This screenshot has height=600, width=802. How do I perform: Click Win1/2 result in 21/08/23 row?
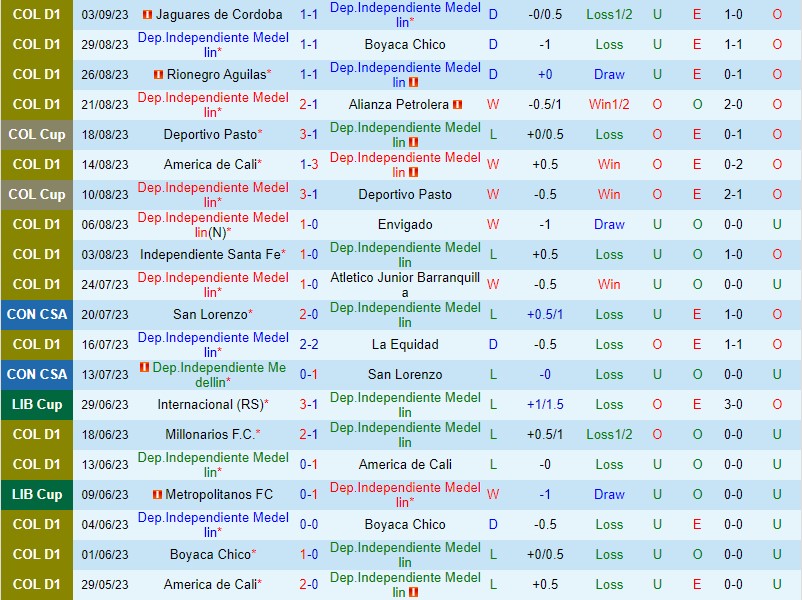(609, 104)
